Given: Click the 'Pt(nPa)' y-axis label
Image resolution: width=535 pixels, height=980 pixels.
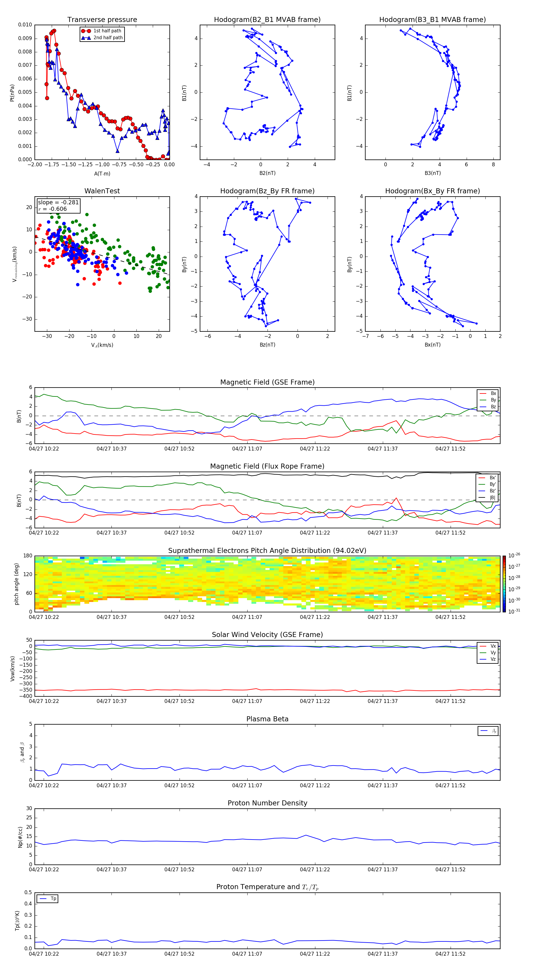Looking at the screenshot, I should (x=12, y=93).
